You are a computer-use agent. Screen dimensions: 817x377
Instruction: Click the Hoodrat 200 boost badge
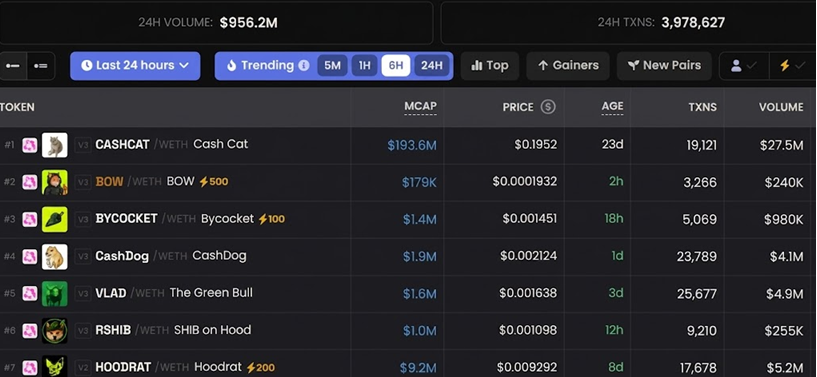click(261, 368)
